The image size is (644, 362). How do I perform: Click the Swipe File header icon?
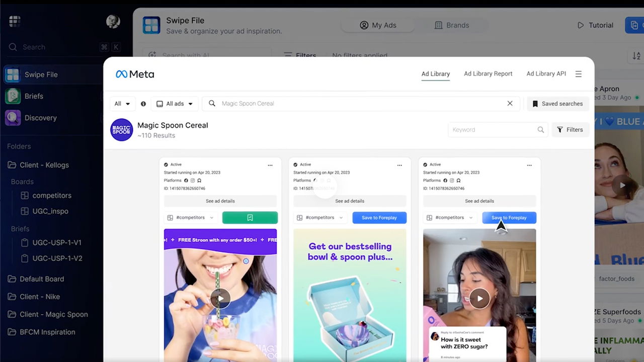click(151, 25)
